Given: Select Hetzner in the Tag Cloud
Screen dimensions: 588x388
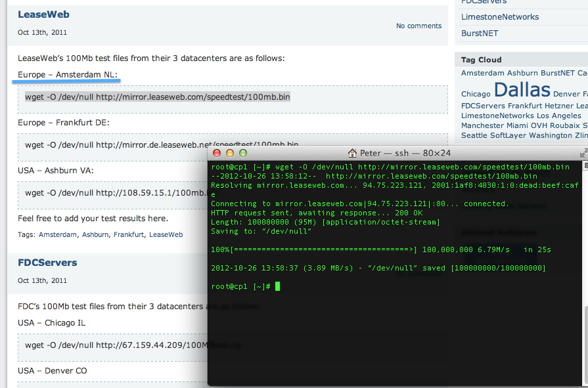Looking at the screenshot, I should (x=559, y=106).
